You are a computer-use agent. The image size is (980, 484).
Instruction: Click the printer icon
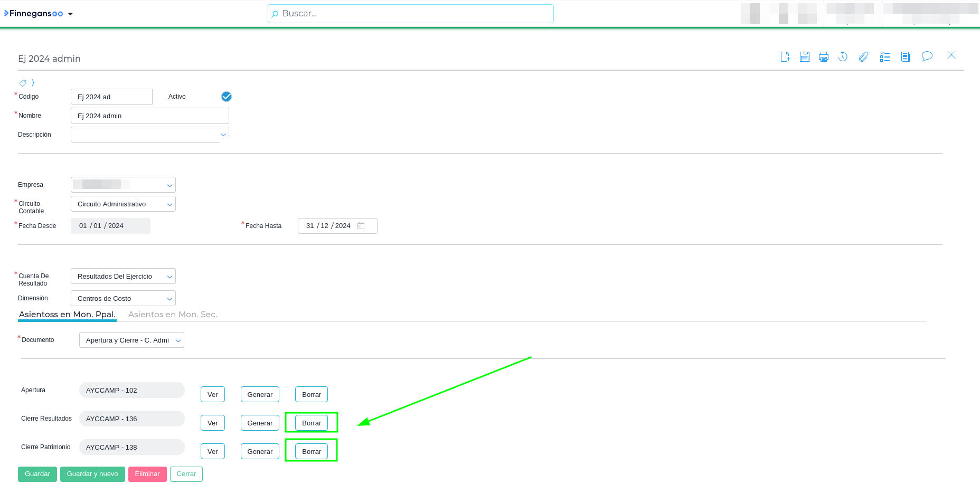pyautogui.click(x=824, y=56)
